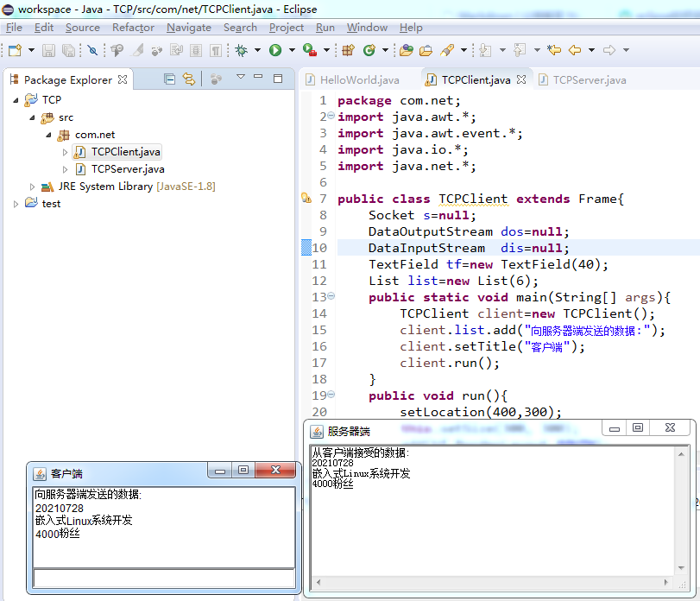Select the com.net package in tree
This screenshot has width=700, height=601.
pos(94,135)
